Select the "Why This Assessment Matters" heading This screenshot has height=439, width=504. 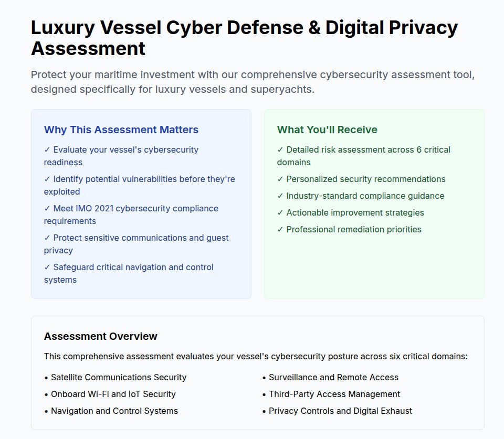pos(121,130)
